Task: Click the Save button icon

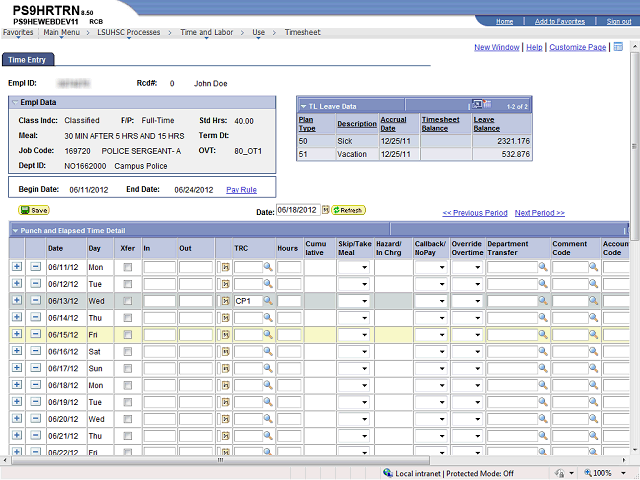Action: tap(33, 211)
